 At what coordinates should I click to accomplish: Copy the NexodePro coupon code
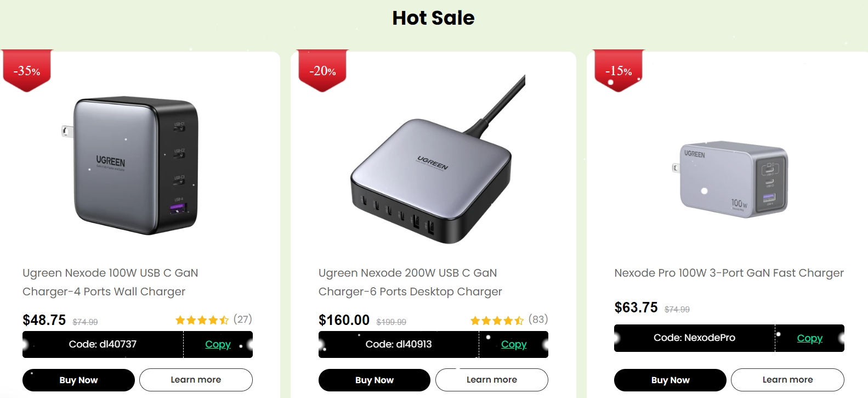809,338
